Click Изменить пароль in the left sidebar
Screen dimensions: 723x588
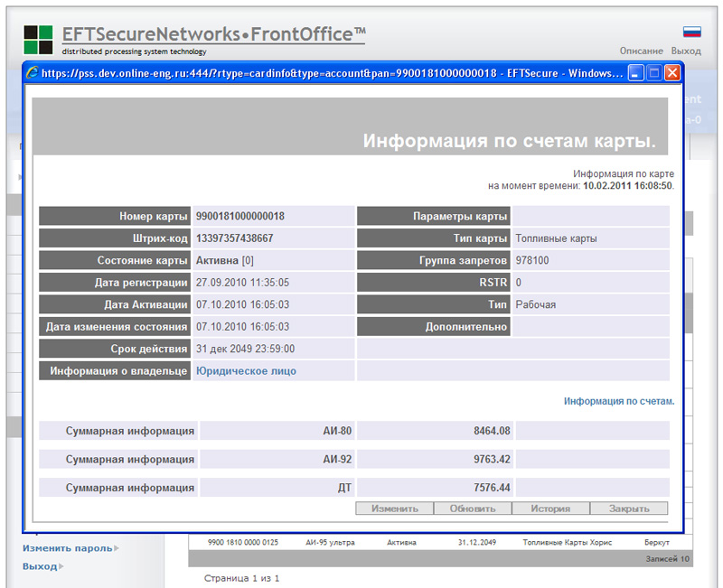[x=68, y=548]
